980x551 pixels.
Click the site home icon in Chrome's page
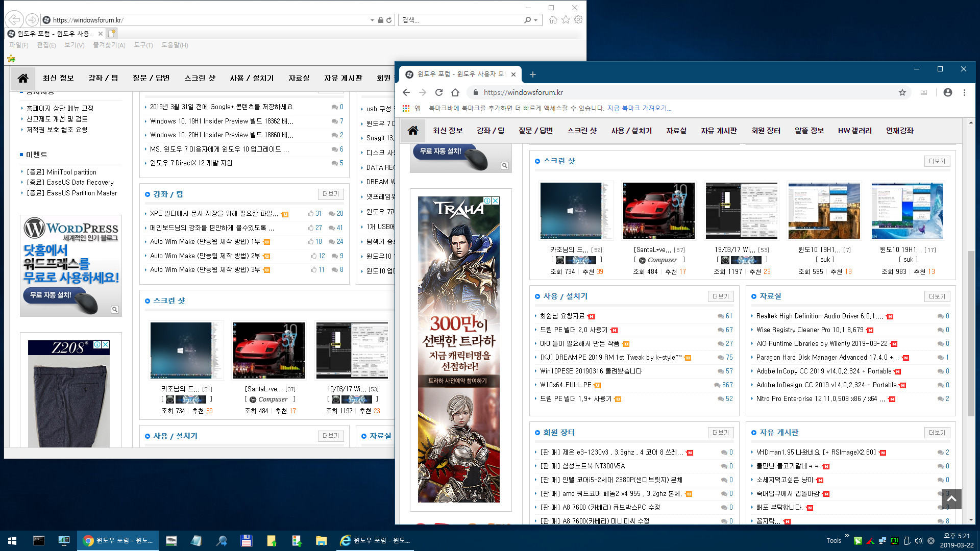point(413,131)
